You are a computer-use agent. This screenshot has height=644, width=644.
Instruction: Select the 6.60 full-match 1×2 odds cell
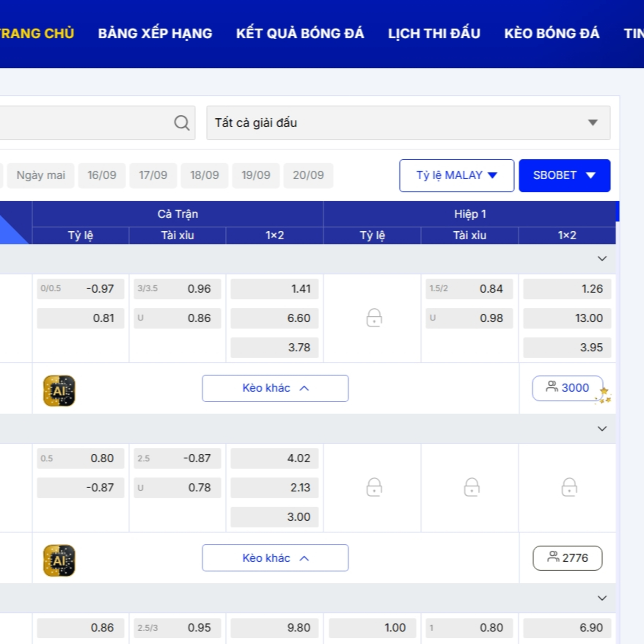[275, 318]
